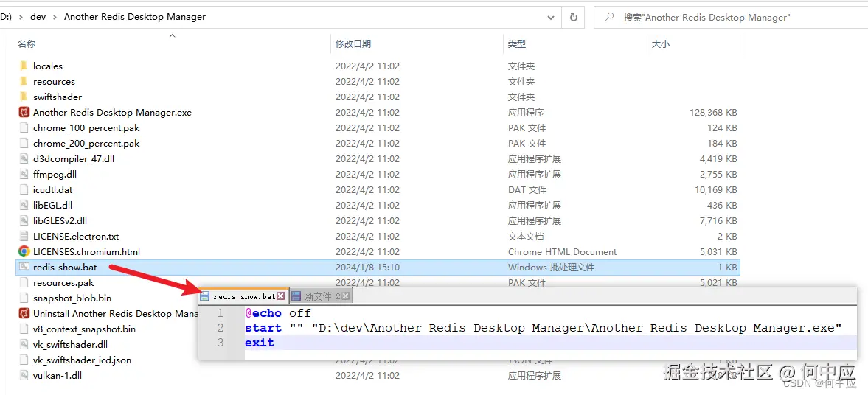Click the Uninstall Another Redis Desktop Manager icon
This screenshot has width=868, height=395.
click(x=24, y=314)
